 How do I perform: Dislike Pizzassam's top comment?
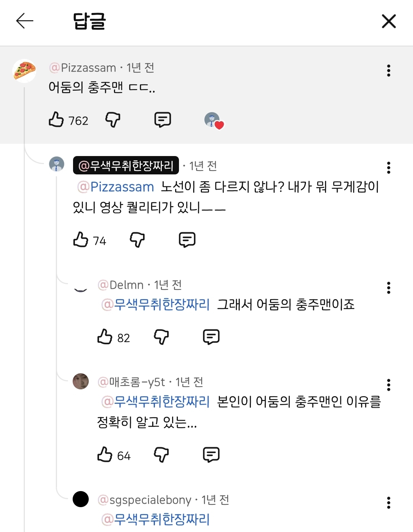(112, 120)
